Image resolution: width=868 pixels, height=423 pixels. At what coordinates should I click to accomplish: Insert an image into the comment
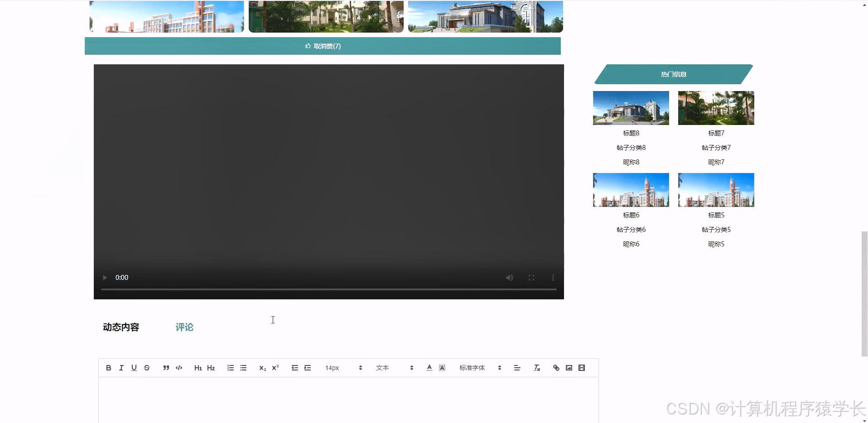(x=569, y=368)
